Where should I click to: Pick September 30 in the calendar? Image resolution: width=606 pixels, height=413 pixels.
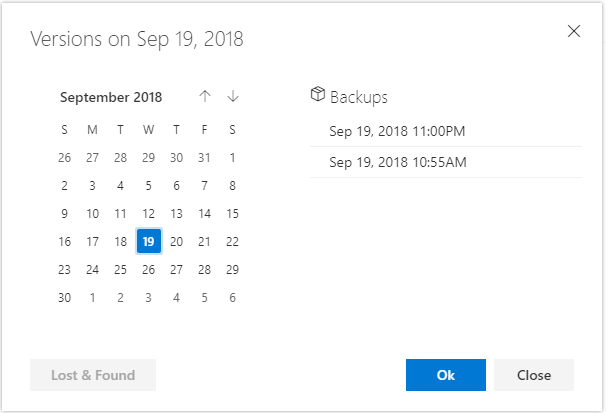pyautogui.click(x=64, y=297)
